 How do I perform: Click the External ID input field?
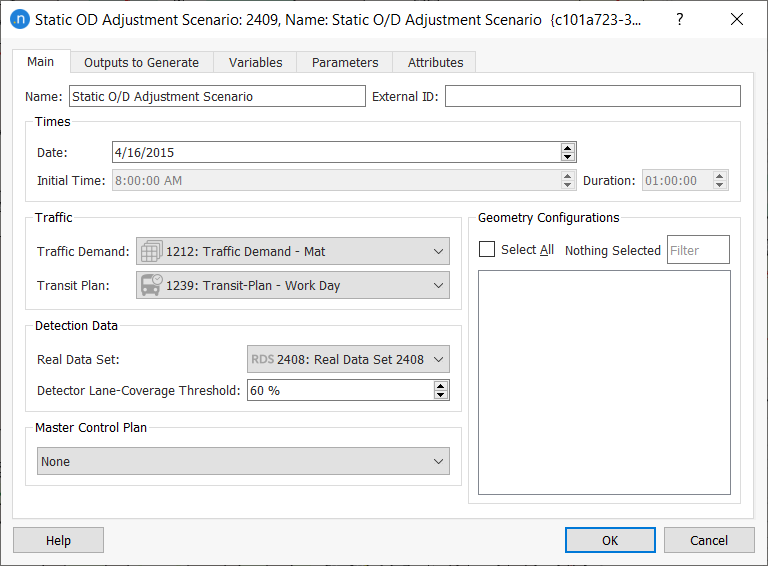592,96
